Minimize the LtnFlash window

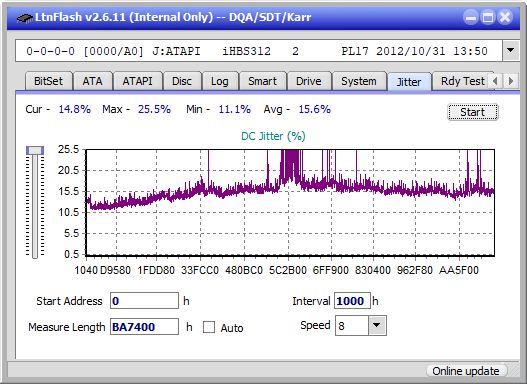tap(471, 17)
